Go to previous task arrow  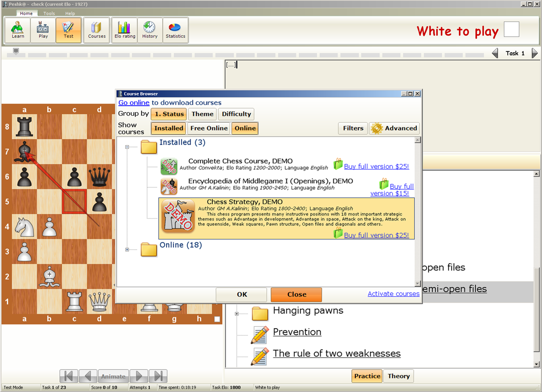pyautogui.click(x=495, y=53)
